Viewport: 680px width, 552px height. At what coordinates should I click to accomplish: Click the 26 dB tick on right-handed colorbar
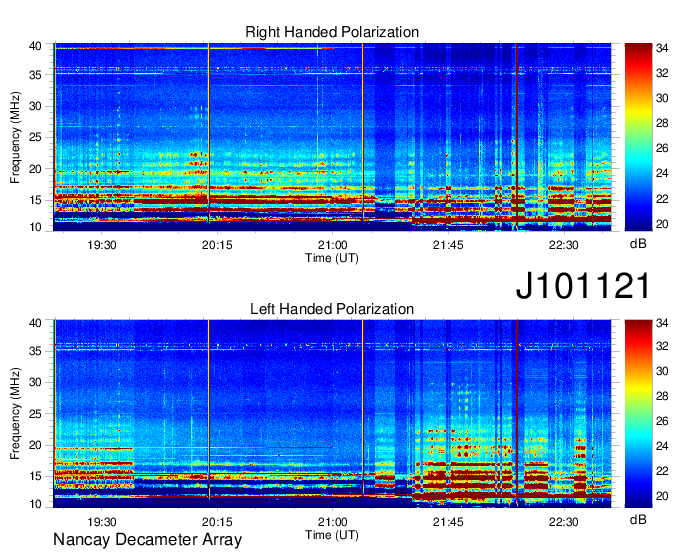662,149
